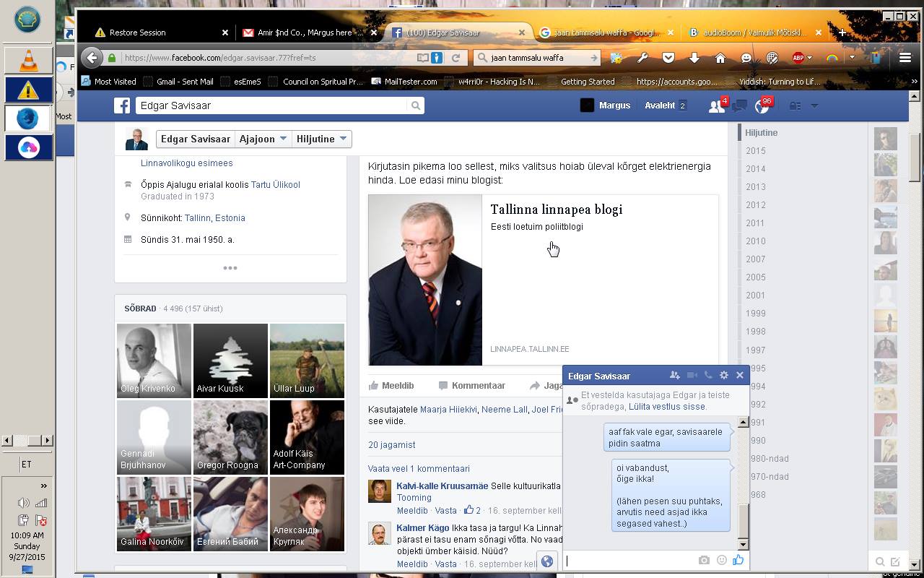Close Edgar Savisaar chat window

(740, 376)
